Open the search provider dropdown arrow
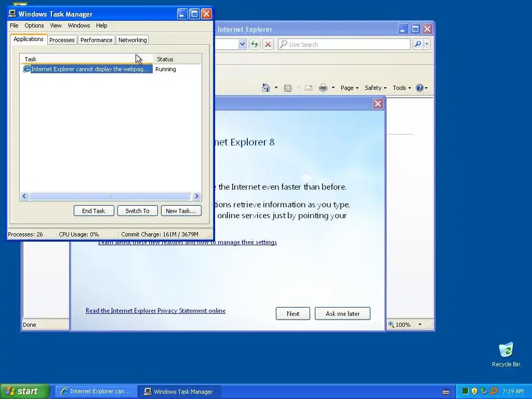532x399 pixels. [427, 44]
